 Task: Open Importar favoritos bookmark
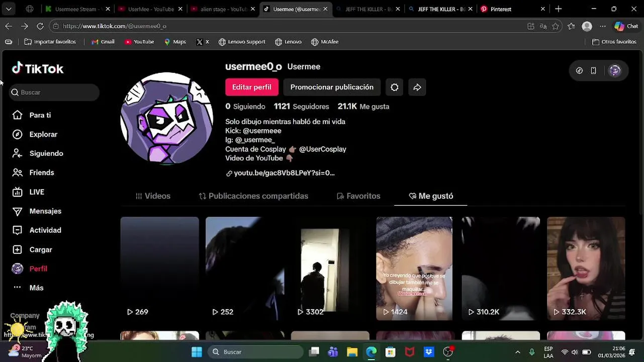[x=50, y=42]
